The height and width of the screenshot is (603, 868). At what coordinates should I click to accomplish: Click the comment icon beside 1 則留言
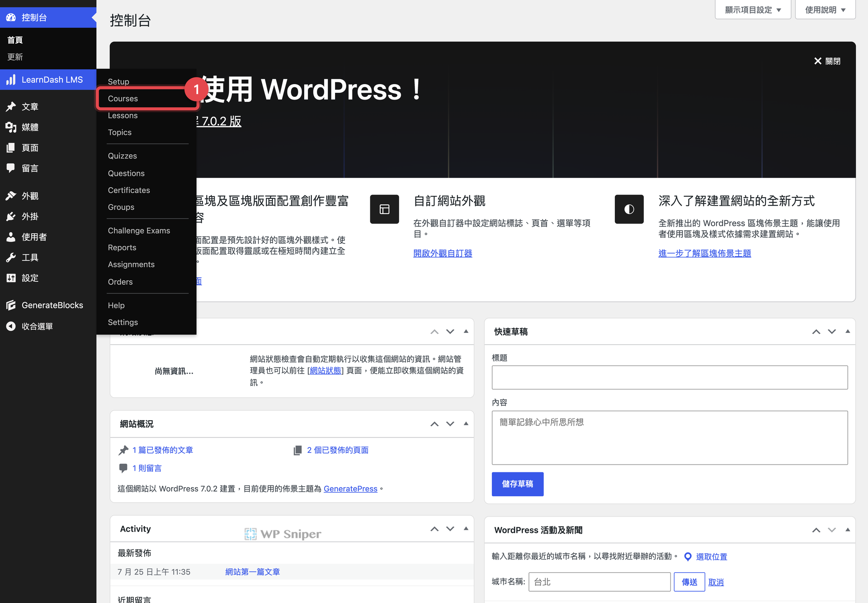tap(123, 468)
